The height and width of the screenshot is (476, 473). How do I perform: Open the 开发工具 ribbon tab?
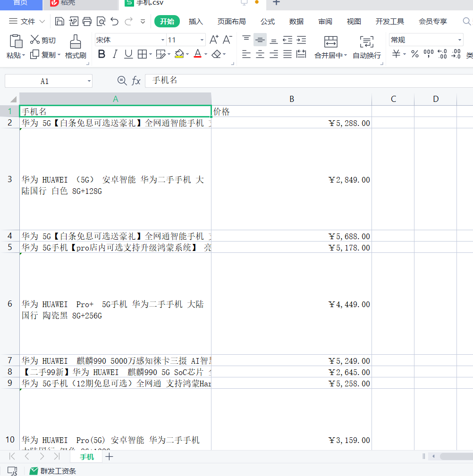coord(390,21)
